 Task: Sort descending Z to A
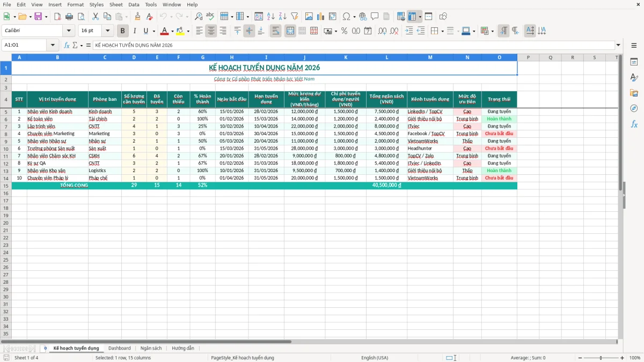(283, 17)
